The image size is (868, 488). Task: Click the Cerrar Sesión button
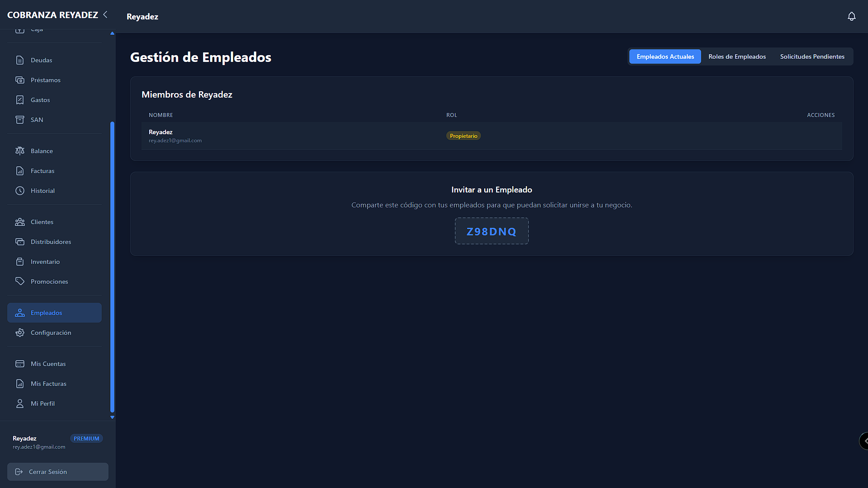click(58, 472)
